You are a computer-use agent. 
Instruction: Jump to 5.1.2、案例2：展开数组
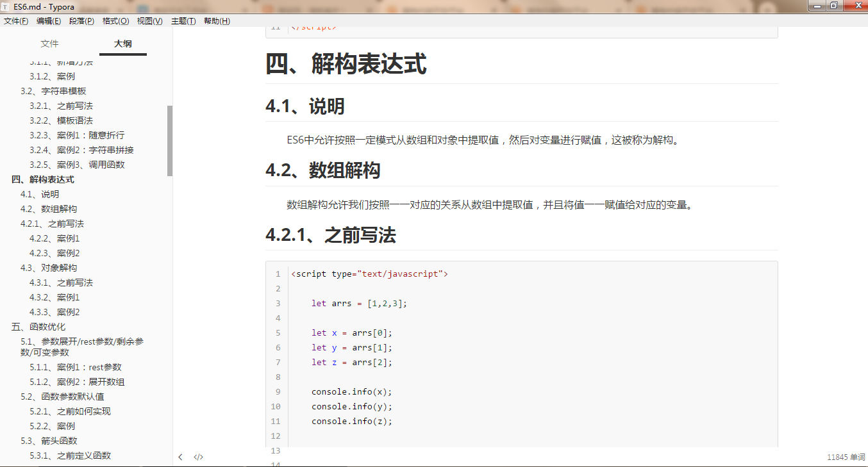77,382
